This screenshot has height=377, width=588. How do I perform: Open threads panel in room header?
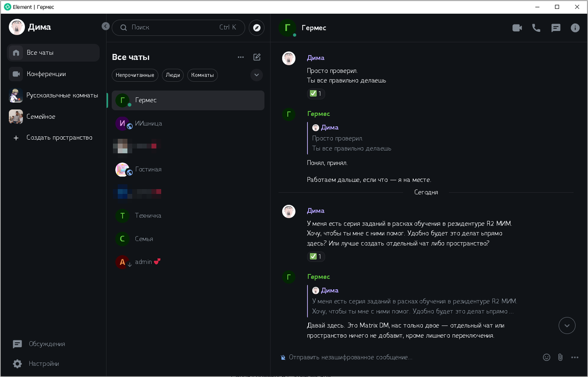[556, 28]
